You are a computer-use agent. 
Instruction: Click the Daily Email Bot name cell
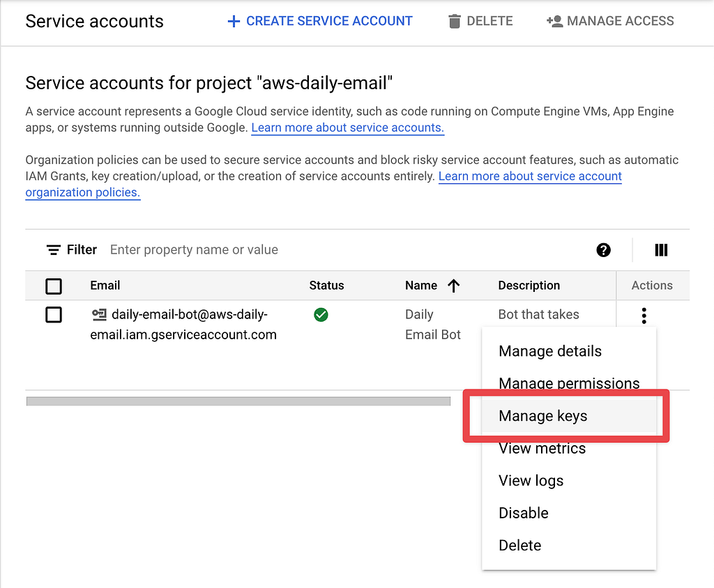[433, 325]
